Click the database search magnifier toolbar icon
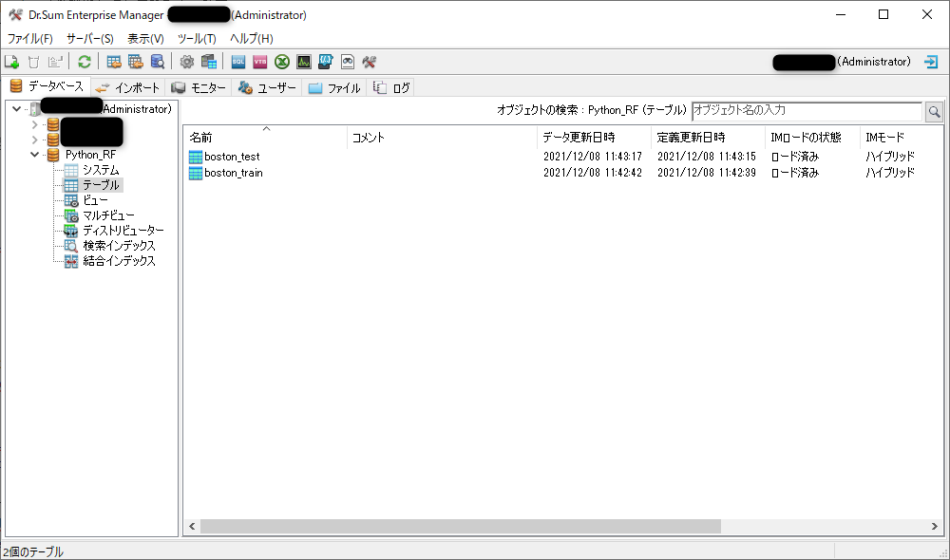The height and width of the screenshot is (560, 950). (x=157, y=62)
